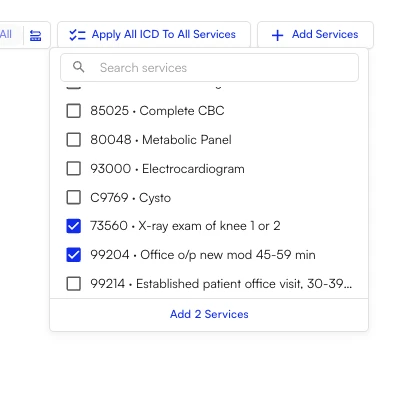This screenshot has height=400, width=399.
Task: Click the magnifier icon in search box
Action: [x=79, y=67]
